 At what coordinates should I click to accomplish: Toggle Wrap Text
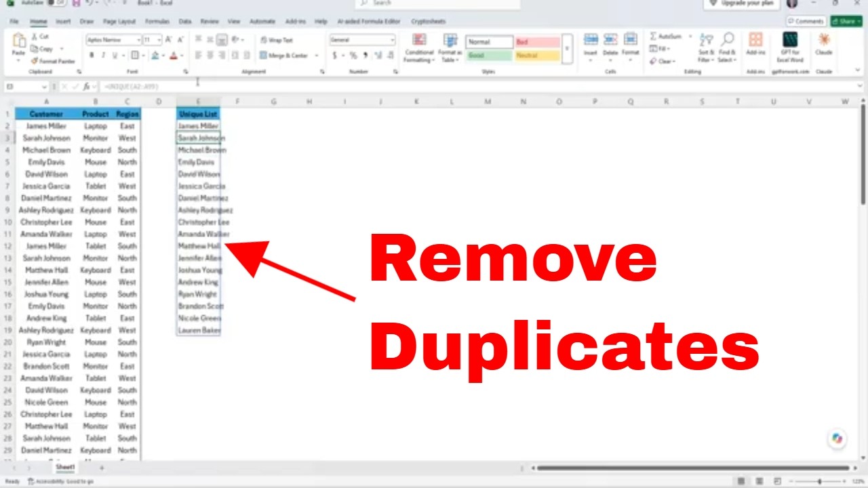pyautogui.click(x=277, y=40)
